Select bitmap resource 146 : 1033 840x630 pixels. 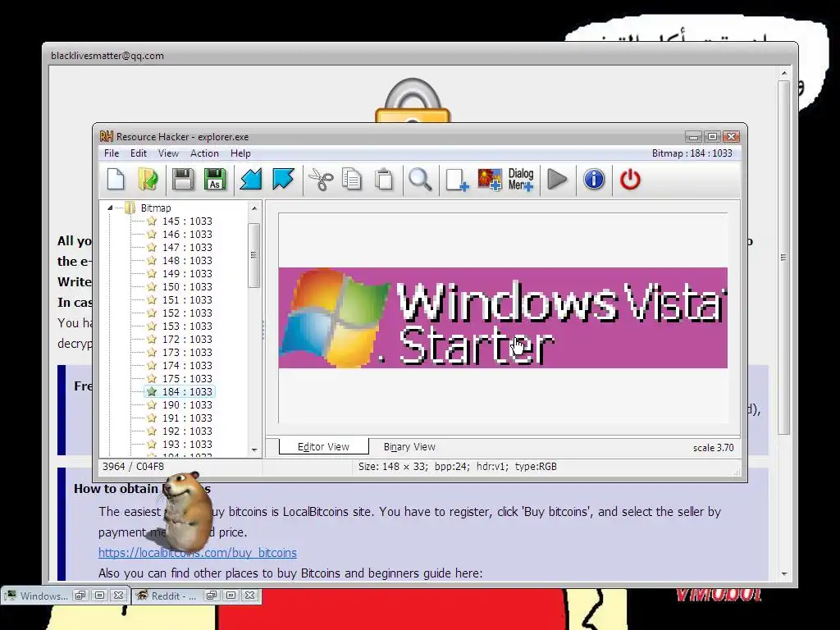pyautogui.click(x=187, y=234)
